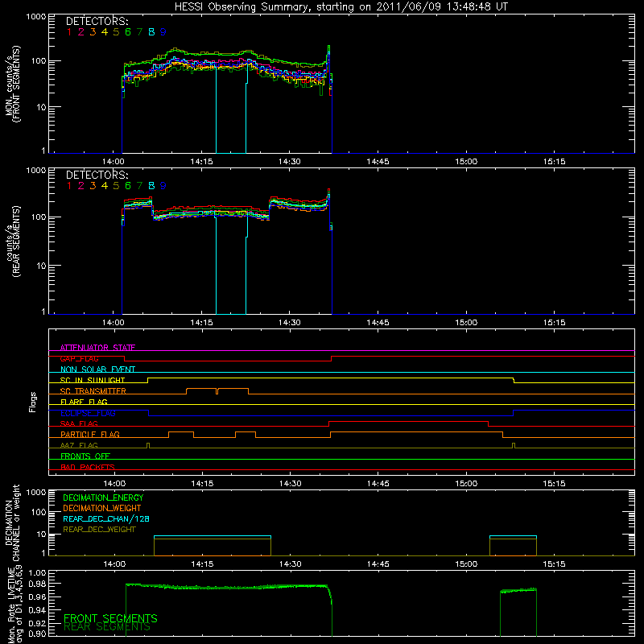Click 1000 y-axis value of front segments plot
The height and width of the screenshot is (644, 644).
pyautogui.click(x=36, y=17)
